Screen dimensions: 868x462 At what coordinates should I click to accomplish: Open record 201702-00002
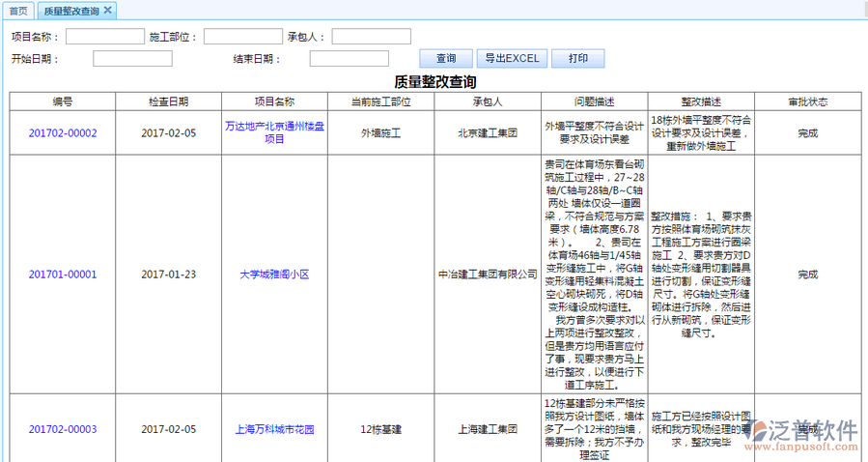click(63, 133)
